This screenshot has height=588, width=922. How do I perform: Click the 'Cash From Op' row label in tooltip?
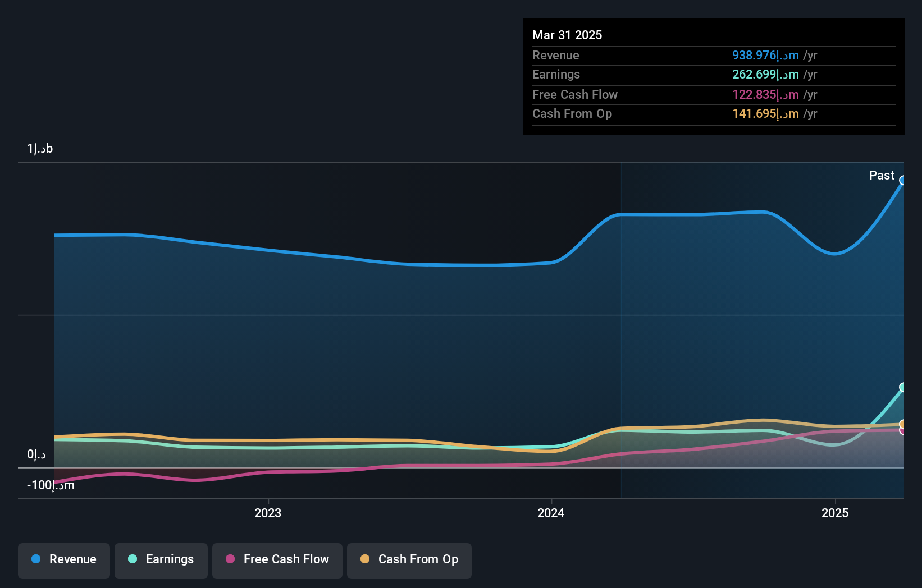pos(572,113)
